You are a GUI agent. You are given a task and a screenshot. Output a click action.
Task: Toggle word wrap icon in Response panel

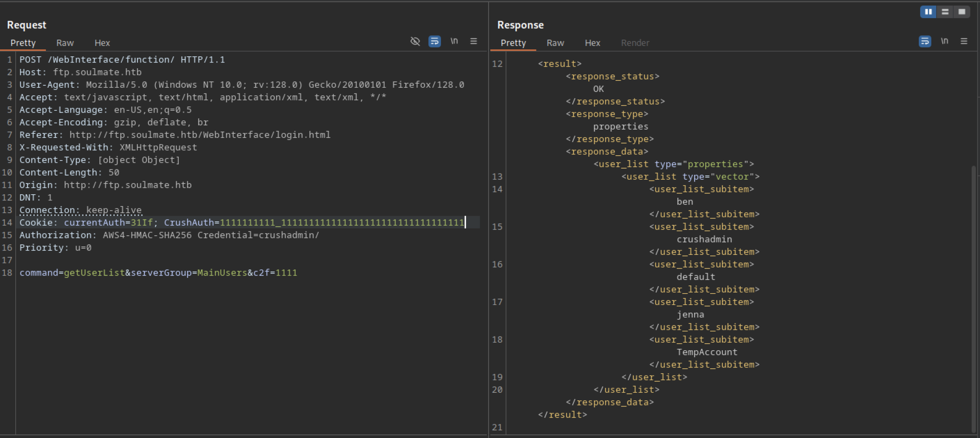pos(925,41)
